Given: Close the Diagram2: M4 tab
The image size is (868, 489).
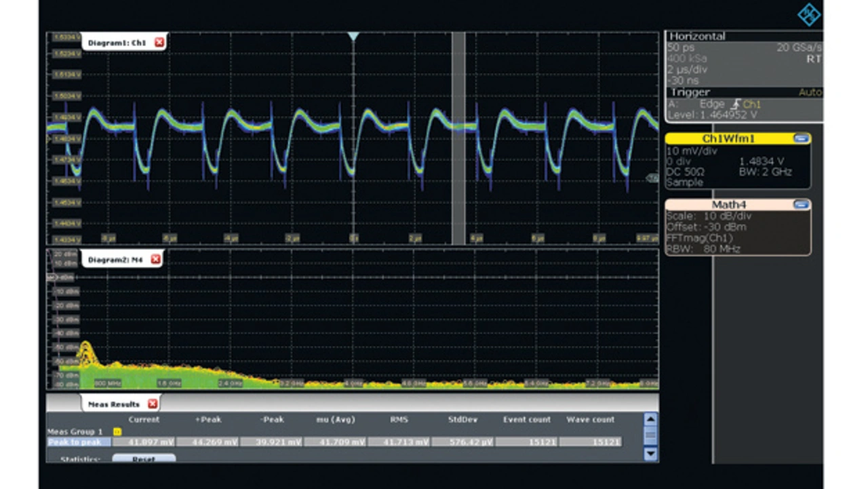Looking at the screenshot, I should (155, 259).
